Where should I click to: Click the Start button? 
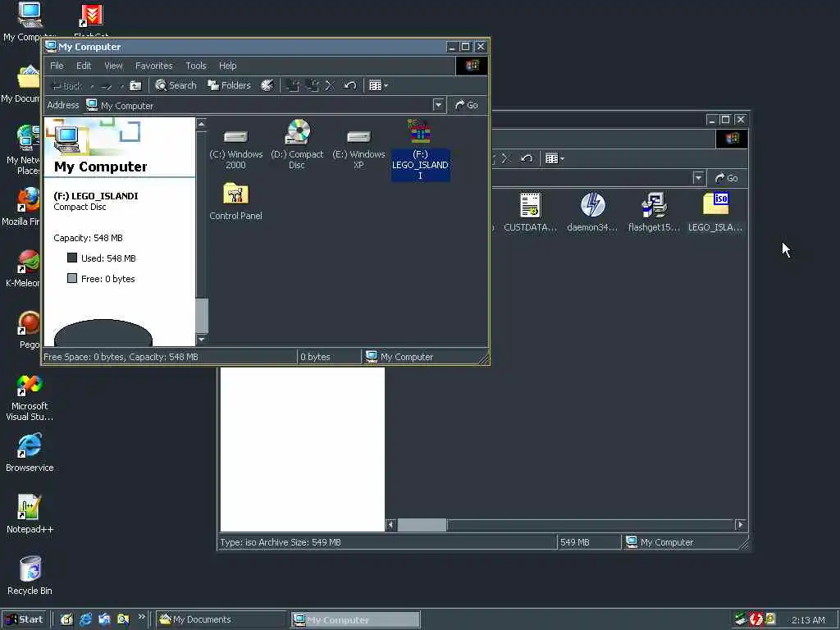(25, 619)
